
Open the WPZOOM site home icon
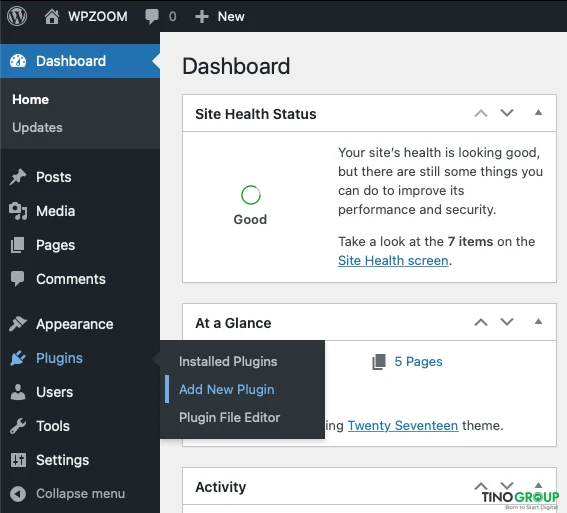pos(52,16)
